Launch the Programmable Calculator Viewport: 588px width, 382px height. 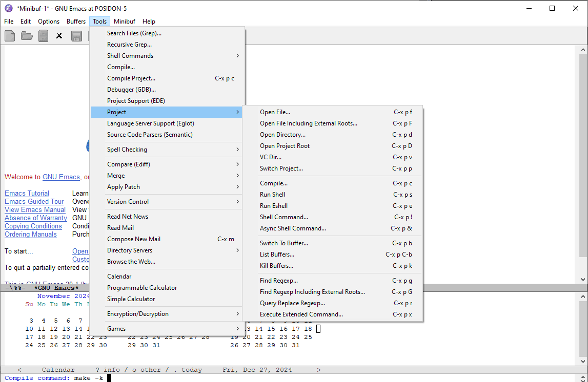coord(168,288)
